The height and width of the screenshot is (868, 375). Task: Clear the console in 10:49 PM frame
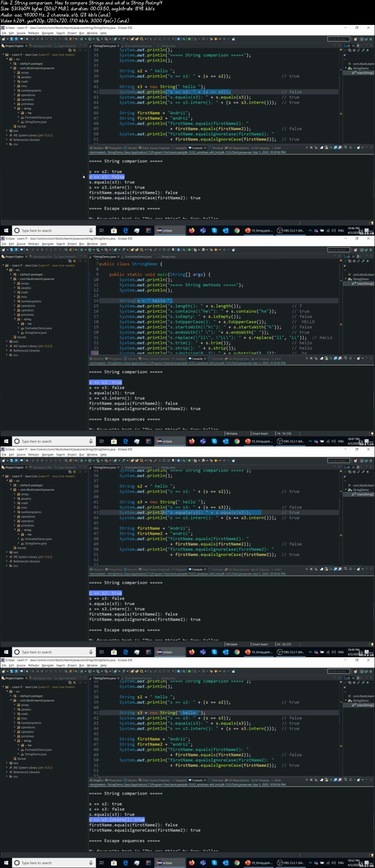[322, 569]
